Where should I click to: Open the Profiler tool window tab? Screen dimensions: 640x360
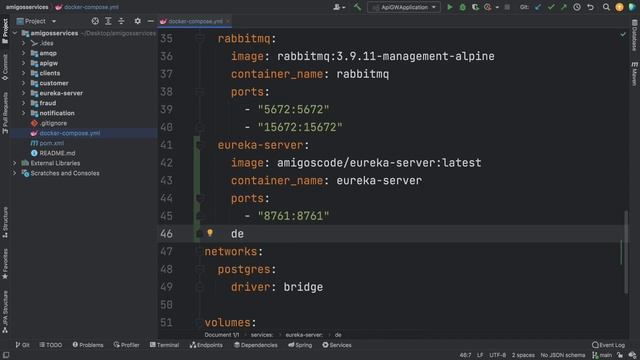pos(127,345)
